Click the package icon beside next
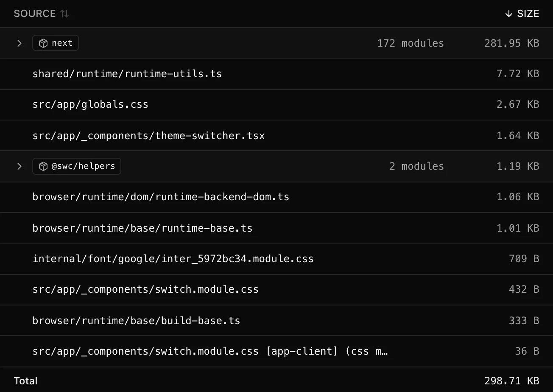The width and height of the screenshot is (553, 392). (x=43, y=43)
